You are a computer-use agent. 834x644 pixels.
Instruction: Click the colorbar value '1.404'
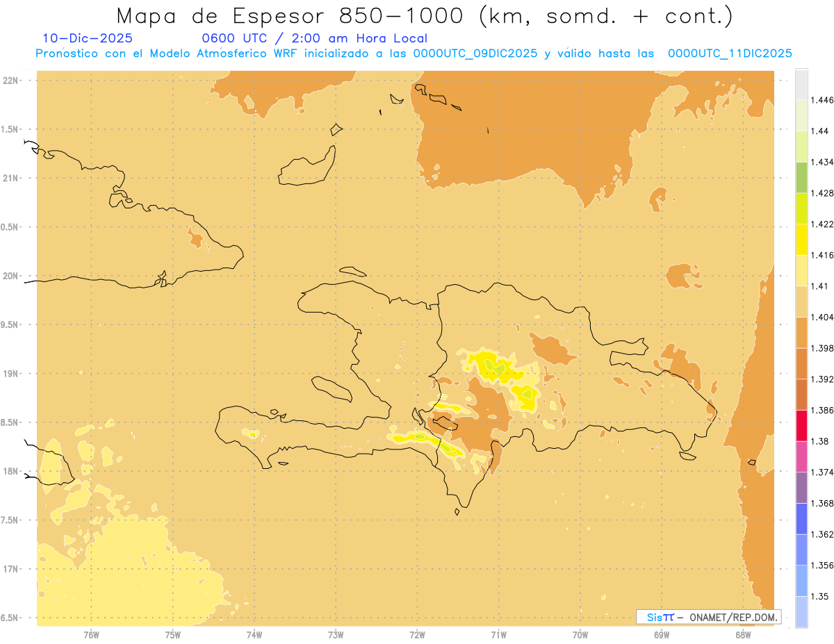click(821, 317)
